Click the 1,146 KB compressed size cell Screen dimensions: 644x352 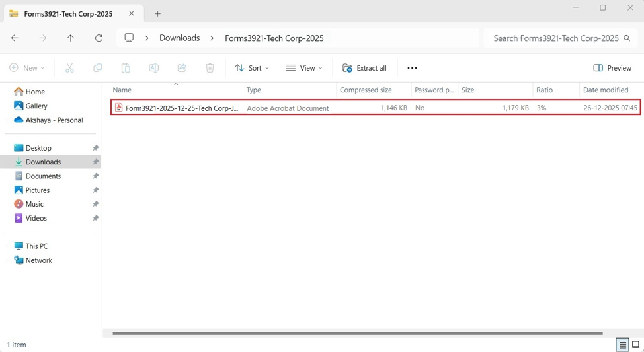pos(394,108)
